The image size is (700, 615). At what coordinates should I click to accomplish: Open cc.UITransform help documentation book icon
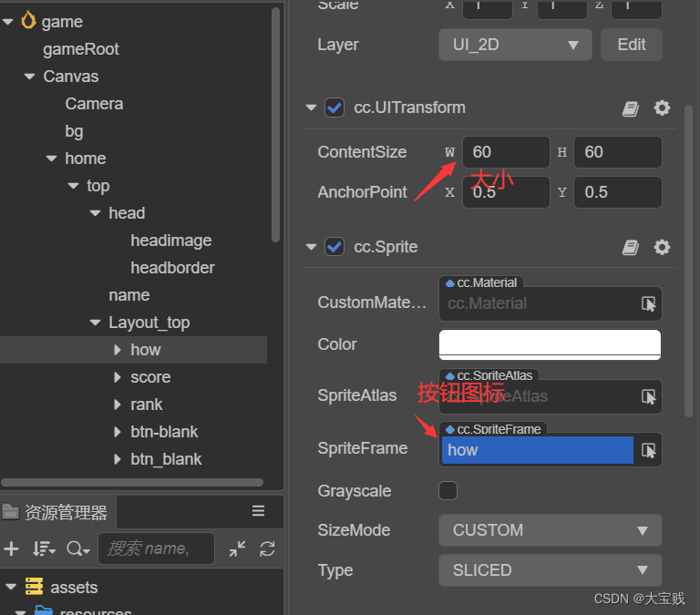631,108
